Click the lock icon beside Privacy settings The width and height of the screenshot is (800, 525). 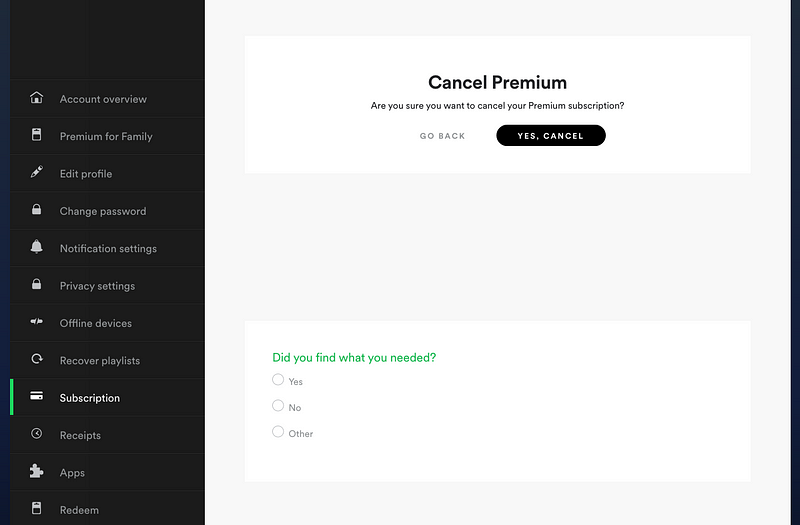coord(37,285)
